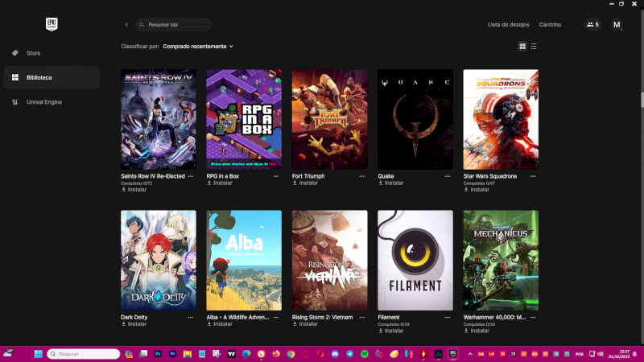The image size is (644, 362).
Task: Focus the Pesquisar loja search field
Action: 174,25
